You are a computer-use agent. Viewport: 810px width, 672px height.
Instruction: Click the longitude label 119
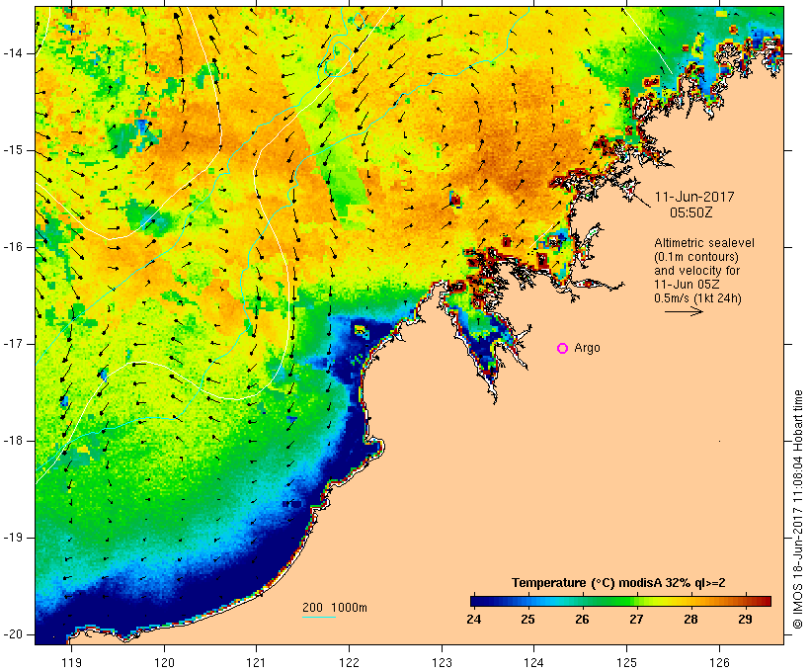click(x=71, y=662)
